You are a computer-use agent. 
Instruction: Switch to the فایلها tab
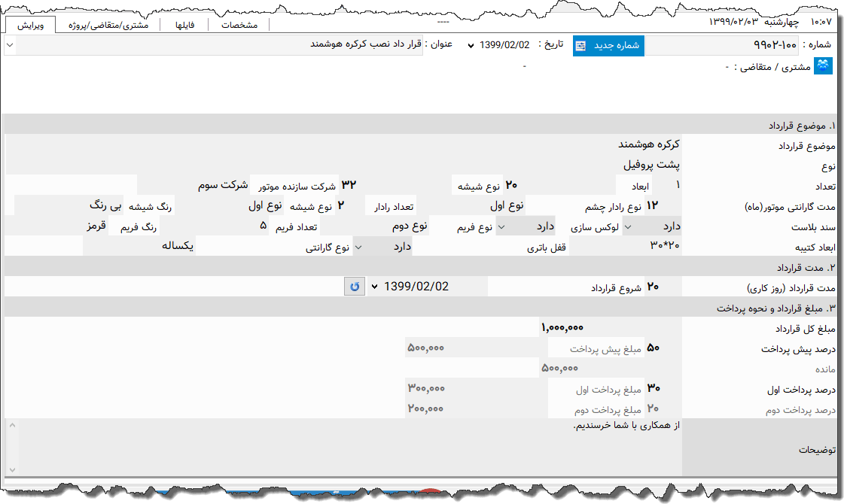tap(186, 23)
